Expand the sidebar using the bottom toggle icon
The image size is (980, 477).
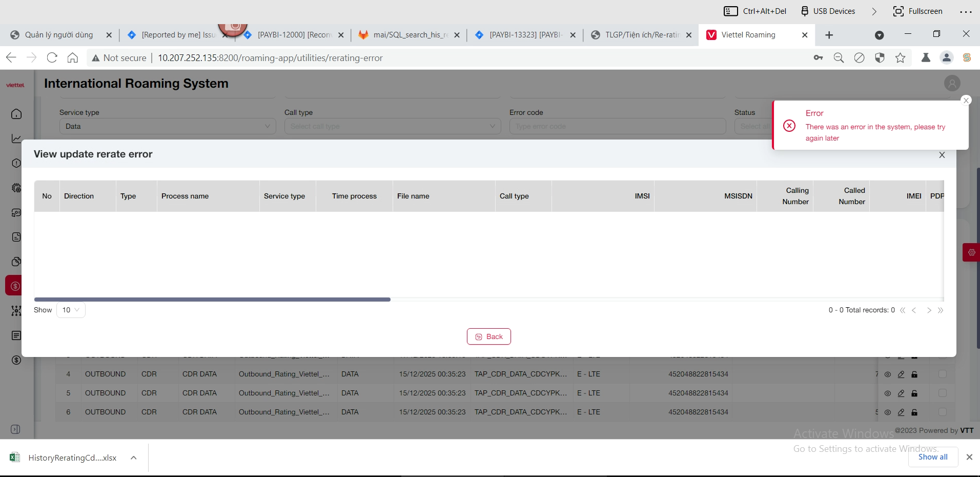16,429
